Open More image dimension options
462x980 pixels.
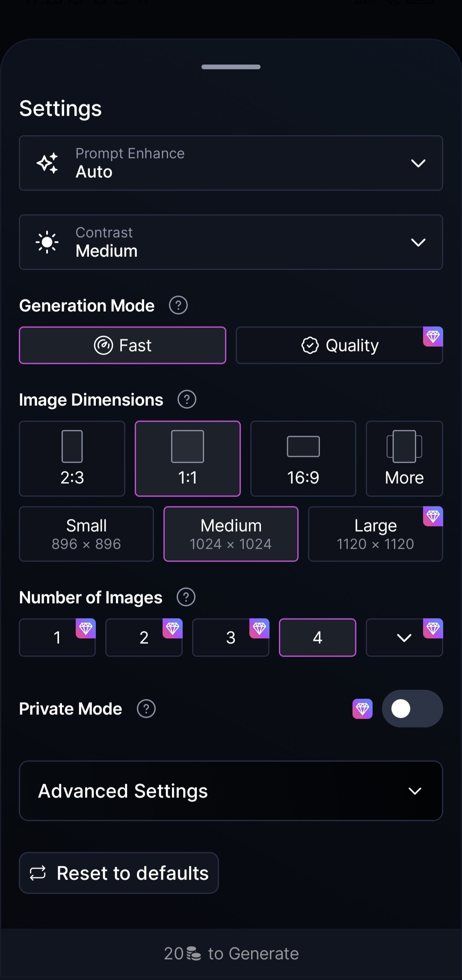click(x=404, y=459)
